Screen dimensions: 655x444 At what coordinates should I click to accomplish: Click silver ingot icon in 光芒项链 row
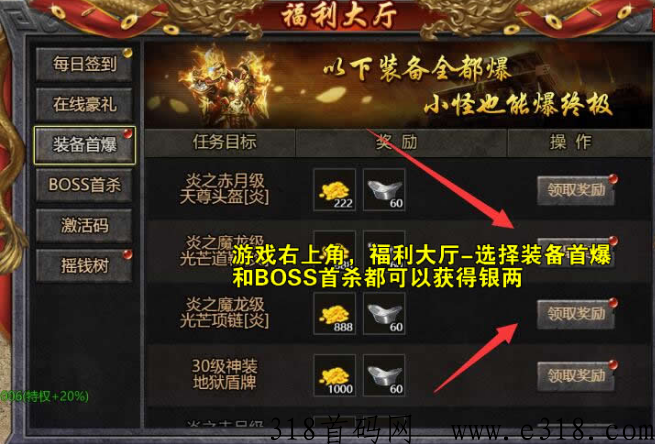pos(384,313)
